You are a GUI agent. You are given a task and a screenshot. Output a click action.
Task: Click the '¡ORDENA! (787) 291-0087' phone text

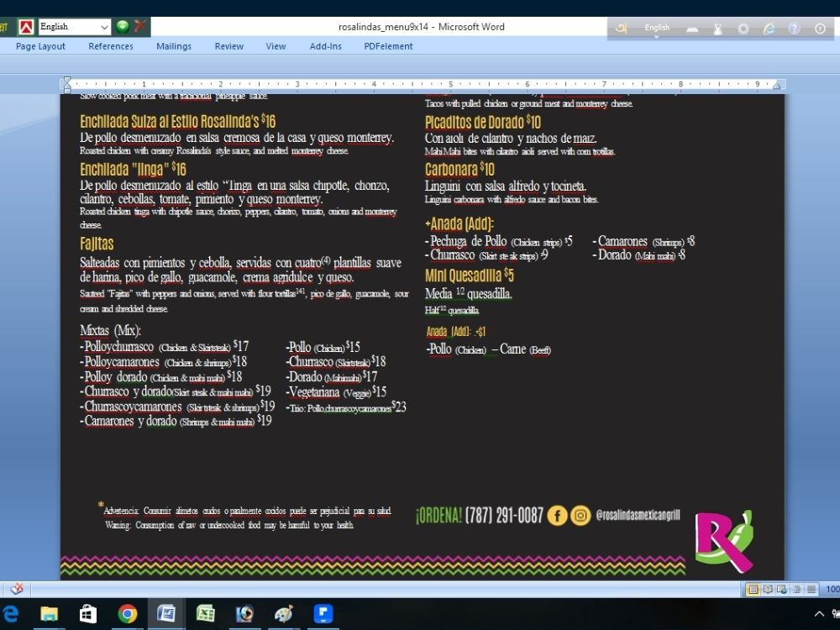480,516
